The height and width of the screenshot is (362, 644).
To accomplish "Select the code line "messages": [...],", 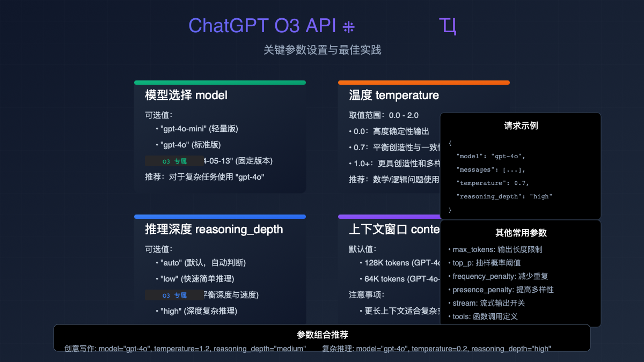I will (491, 169).
